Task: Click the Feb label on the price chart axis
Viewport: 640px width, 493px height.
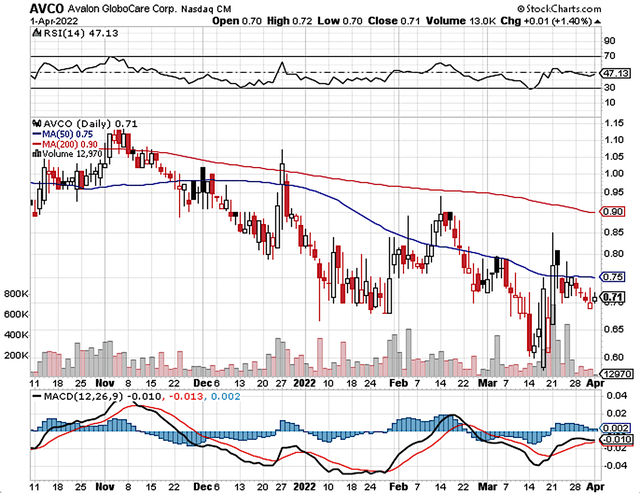Action: 398,383
